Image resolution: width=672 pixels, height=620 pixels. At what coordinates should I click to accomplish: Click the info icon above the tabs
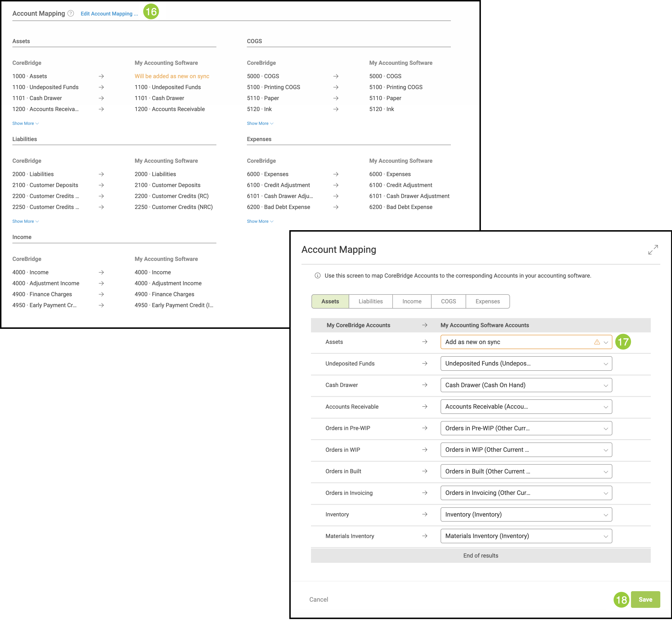pyautogui.click(x=317, y=275)
